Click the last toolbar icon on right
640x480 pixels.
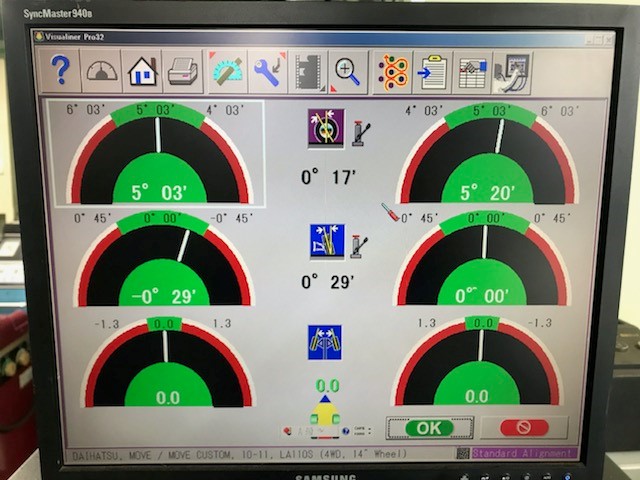(x=512, y=72)
